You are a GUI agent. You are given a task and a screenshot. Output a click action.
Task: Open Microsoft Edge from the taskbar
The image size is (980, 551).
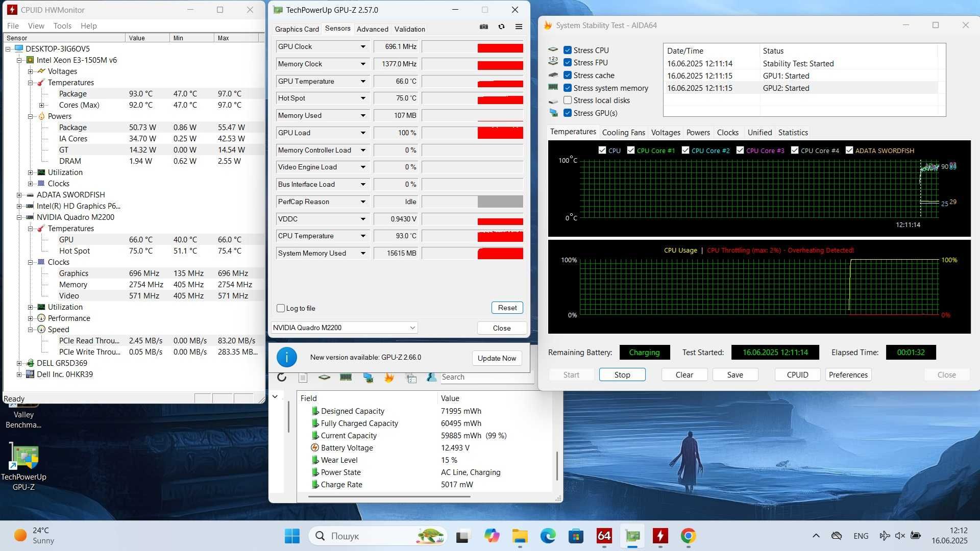click(x=548, y=536)
